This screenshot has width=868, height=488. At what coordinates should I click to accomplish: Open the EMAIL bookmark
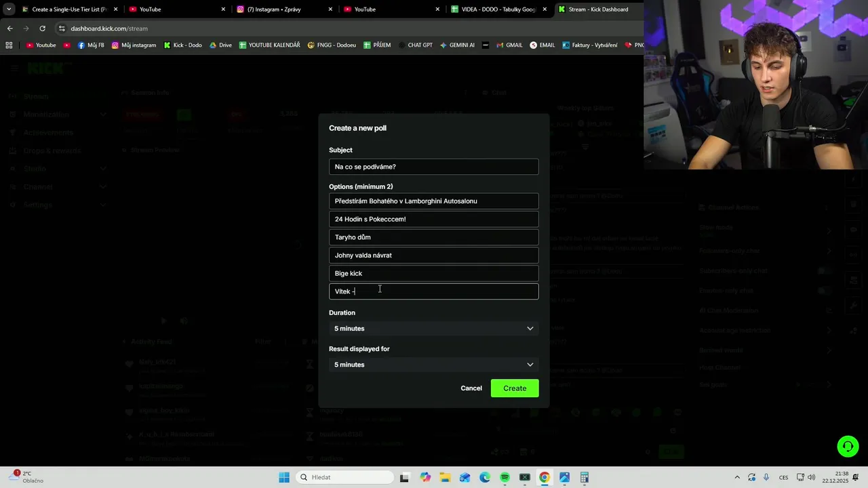click(542, 45)
